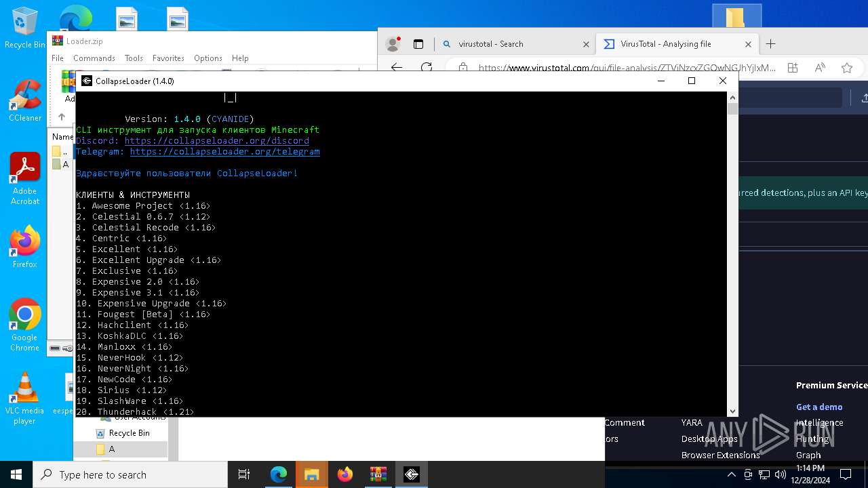Add the page to favorites with the star icon

(x=847, y=68)
